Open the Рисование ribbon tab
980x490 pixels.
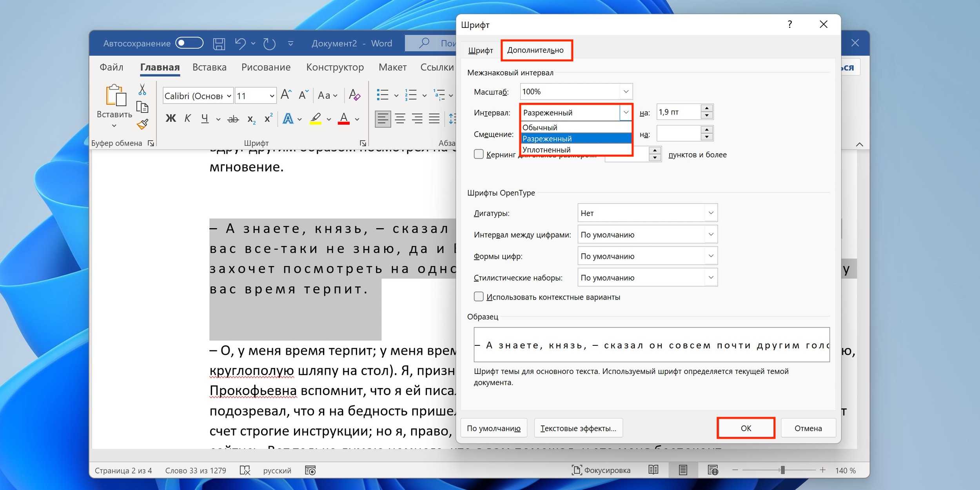click(x=266, y=67)
